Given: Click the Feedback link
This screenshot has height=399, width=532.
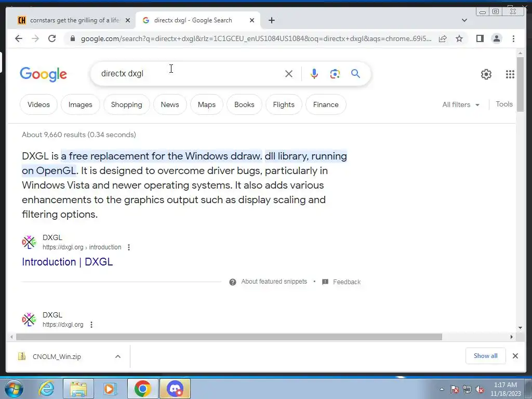Looking at the screenshot, I should pyautogui.click(x=347, y=282).
